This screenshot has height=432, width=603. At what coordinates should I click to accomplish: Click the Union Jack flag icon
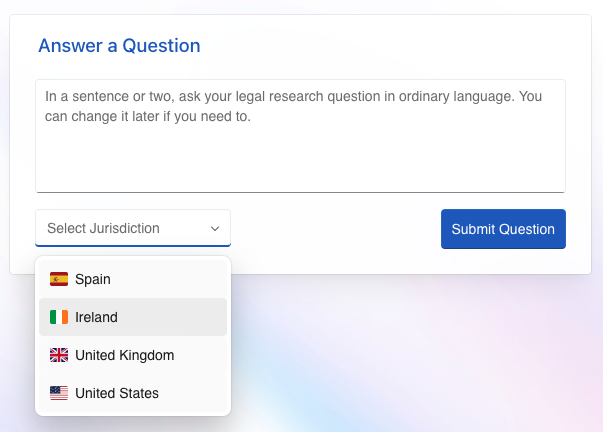pyautogui.click(x=59, y=355)
